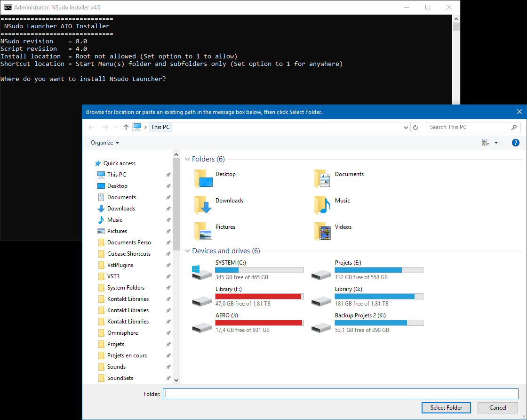Unpin Desktop from Quick access

[x=168, y=186]
